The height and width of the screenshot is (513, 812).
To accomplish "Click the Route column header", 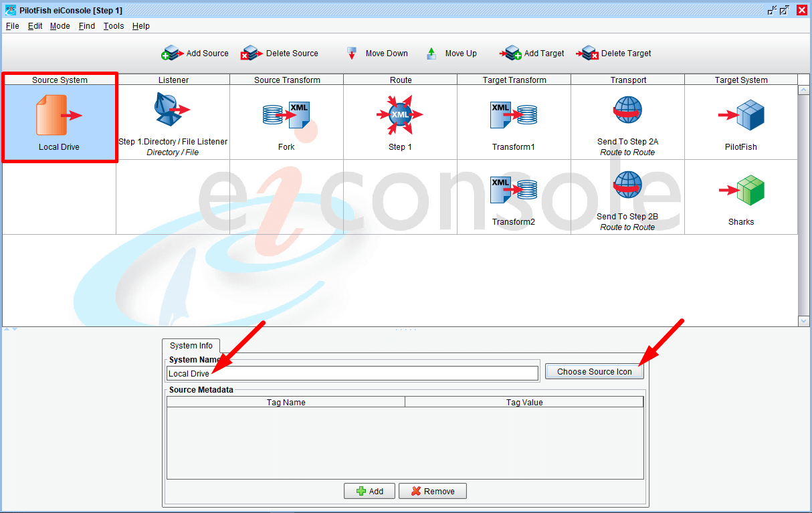I will 401,80.
